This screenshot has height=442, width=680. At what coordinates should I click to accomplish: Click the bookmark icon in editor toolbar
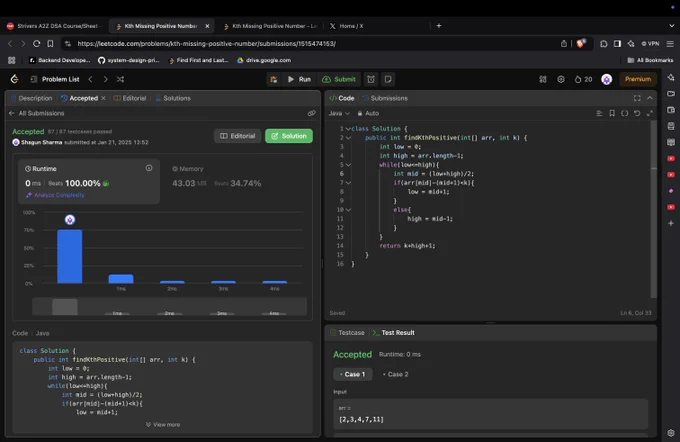coord(612,113)
